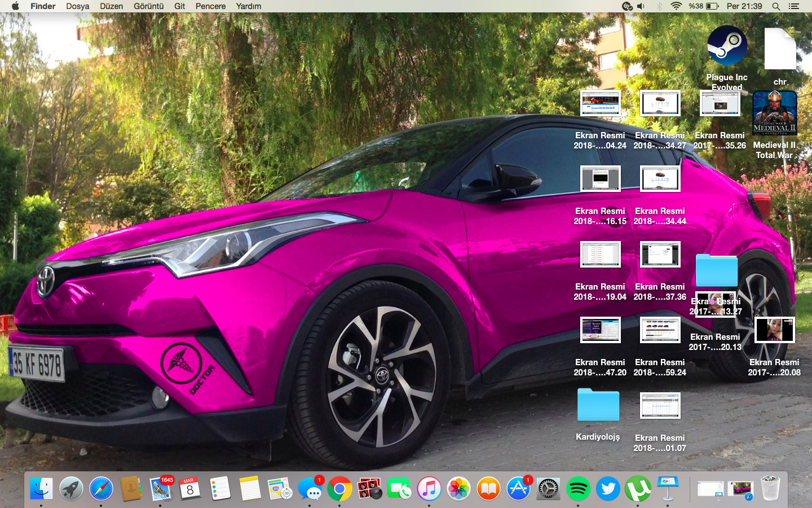
Task: Open App Store in the Dock
Action: pos(519,488)
